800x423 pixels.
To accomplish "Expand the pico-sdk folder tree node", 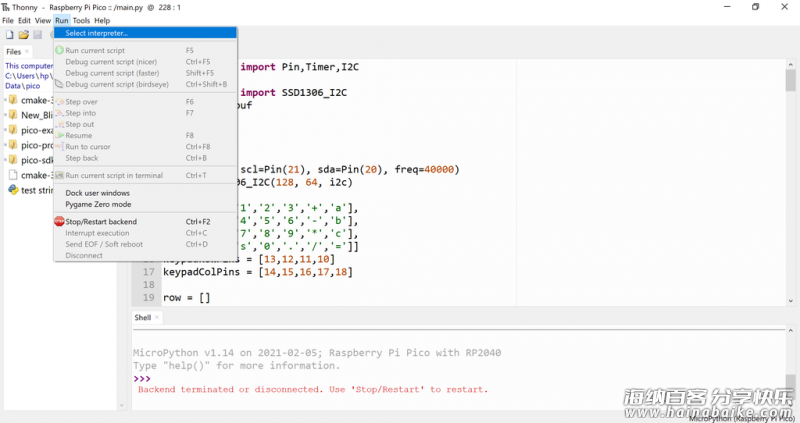I will tap(6, 160).
